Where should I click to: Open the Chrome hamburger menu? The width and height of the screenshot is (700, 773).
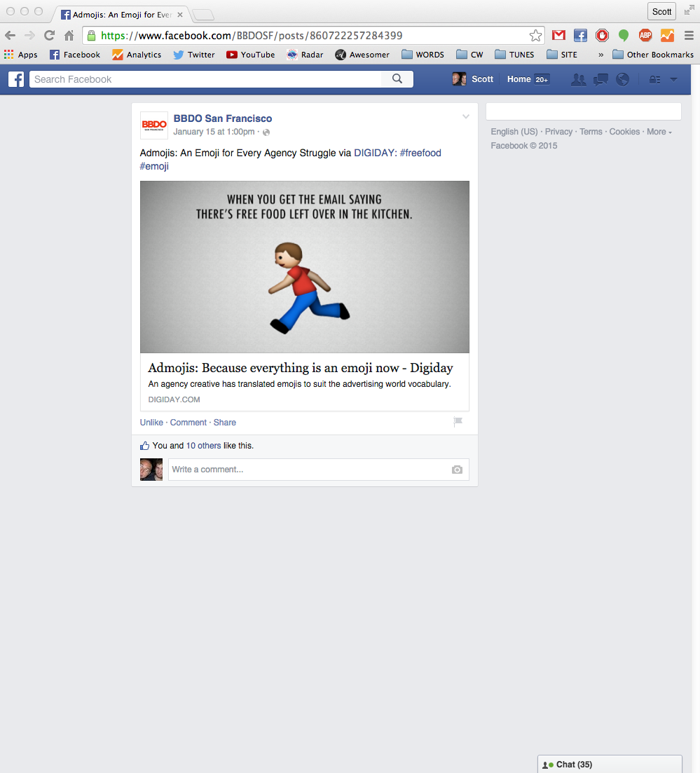click(x=689, y=36)
